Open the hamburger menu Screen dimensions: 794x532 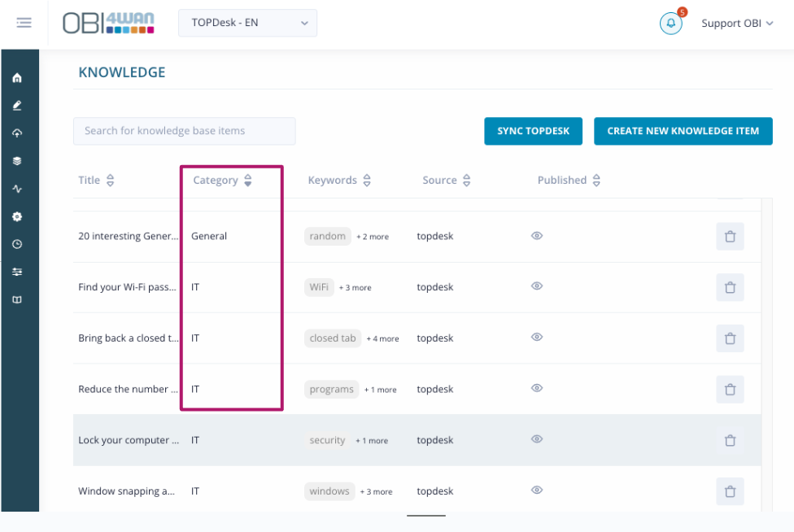coord(24,23)
